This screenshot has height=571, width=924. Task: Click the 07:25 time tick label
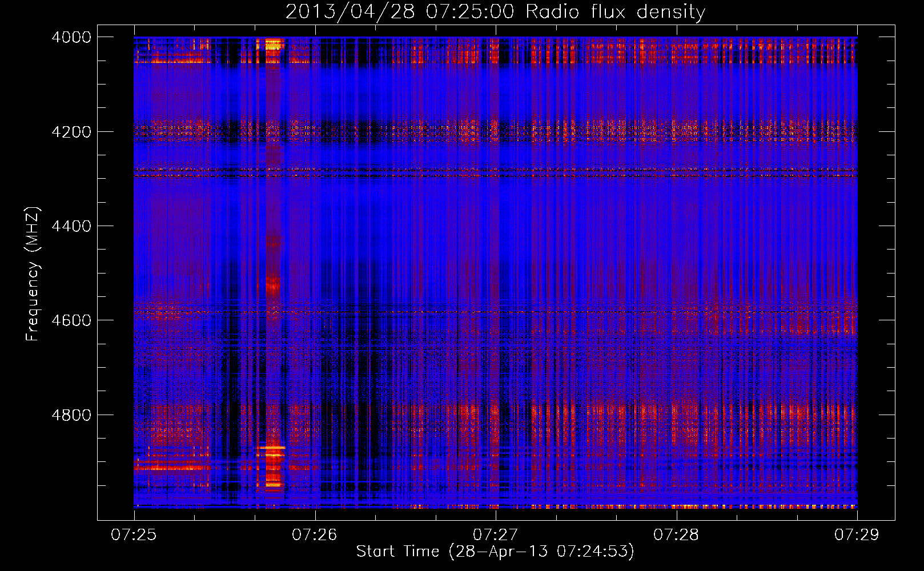pos(134,535)
